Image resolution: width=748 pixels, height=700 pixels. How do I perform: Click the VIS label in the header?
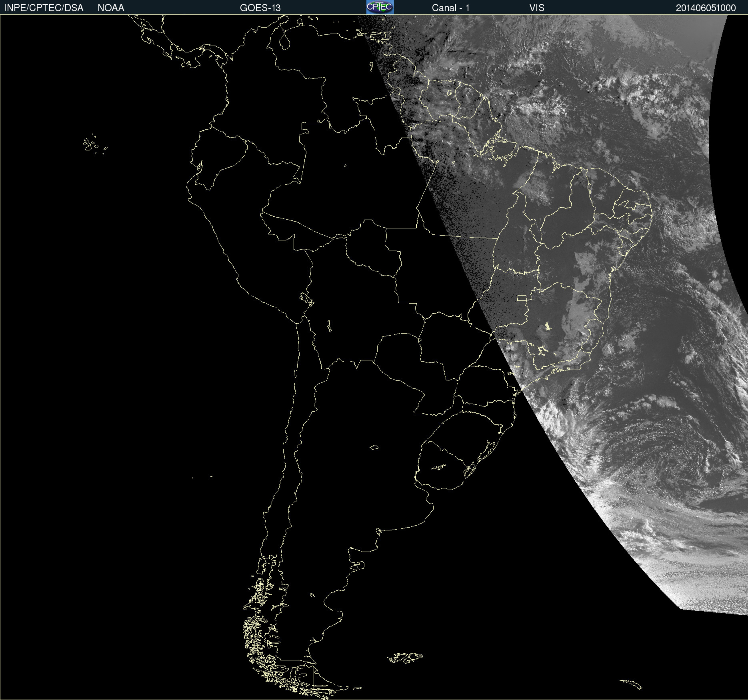click(536, 8)
